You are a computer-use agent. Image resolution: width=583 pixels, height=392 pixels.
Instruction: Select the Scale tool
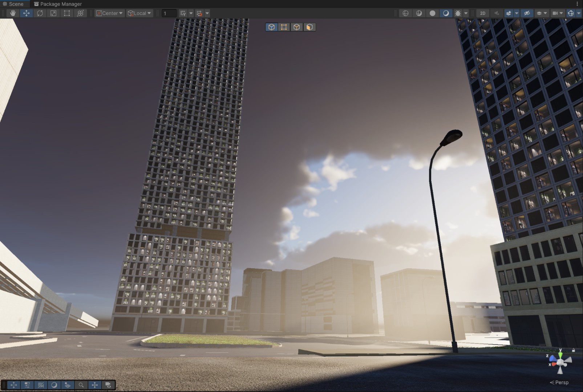(53, 13)
